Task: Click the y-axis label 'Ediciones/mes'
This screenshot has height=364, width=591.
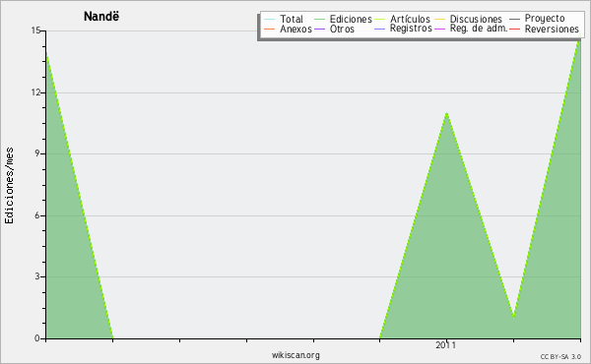Action: (x=9, y=186)
